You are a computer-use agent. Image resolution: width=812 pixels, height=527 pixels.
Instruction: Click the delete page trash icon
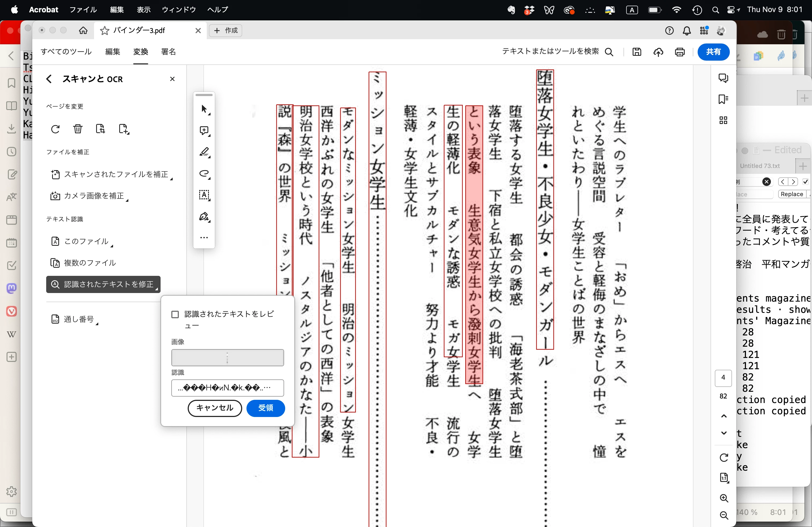78,129
